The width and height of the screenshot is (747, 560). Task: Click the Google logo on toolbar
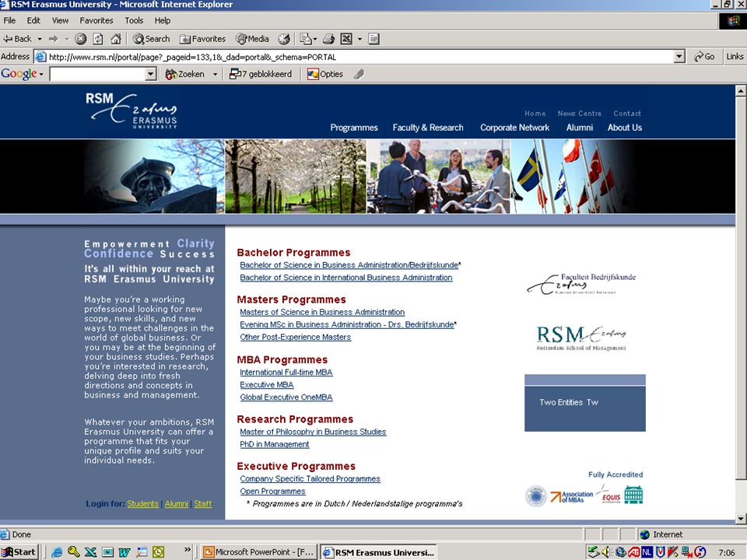(x=19, y=74)
